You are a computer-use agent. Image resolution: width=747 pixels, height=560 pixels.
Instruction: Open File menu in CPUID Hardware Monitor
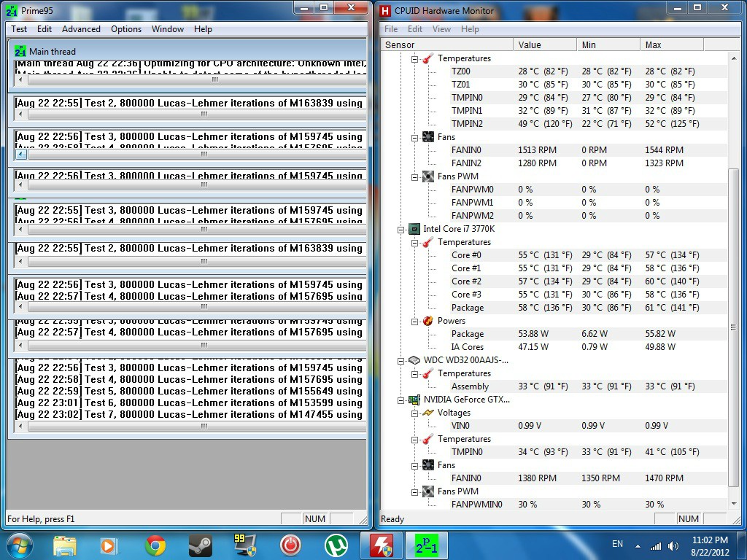(x=391, y=29)
